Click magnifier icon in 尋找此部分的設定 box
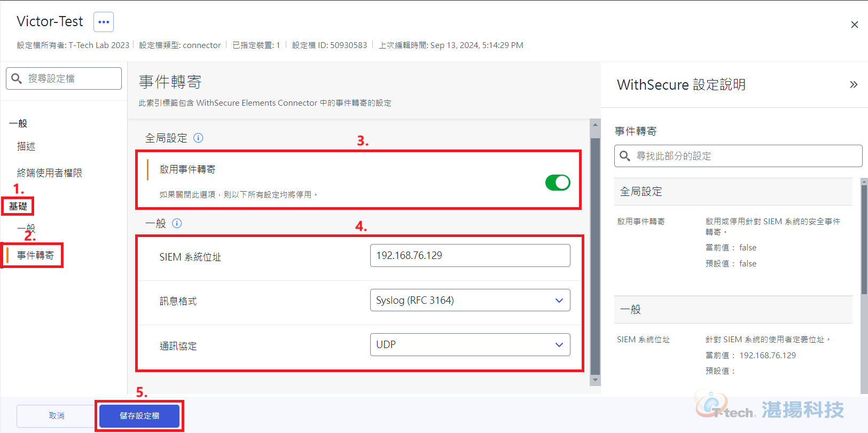The height and width of the screenshot is (433, 868). point(625,156)
